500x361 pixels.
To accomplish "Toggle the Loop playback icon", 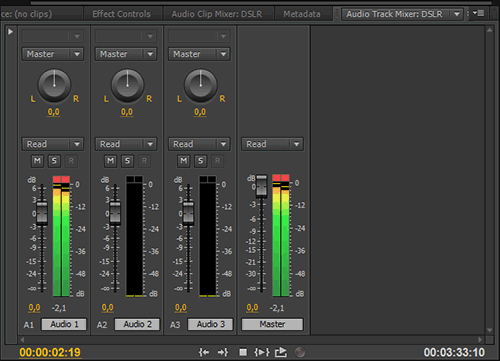I will tap(281, 352).
